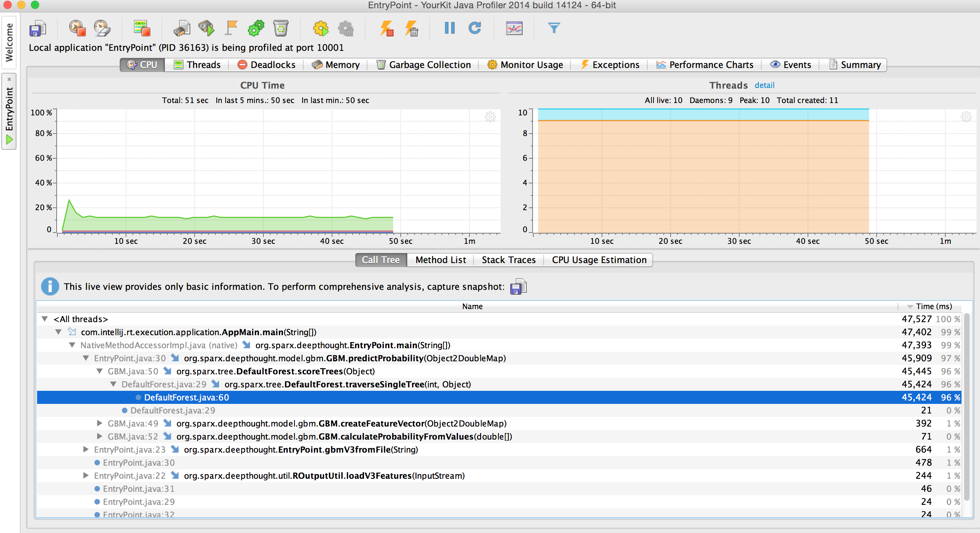Collapse the <All threads> node
Screen dimensions: 980x533
pos(45,319)
